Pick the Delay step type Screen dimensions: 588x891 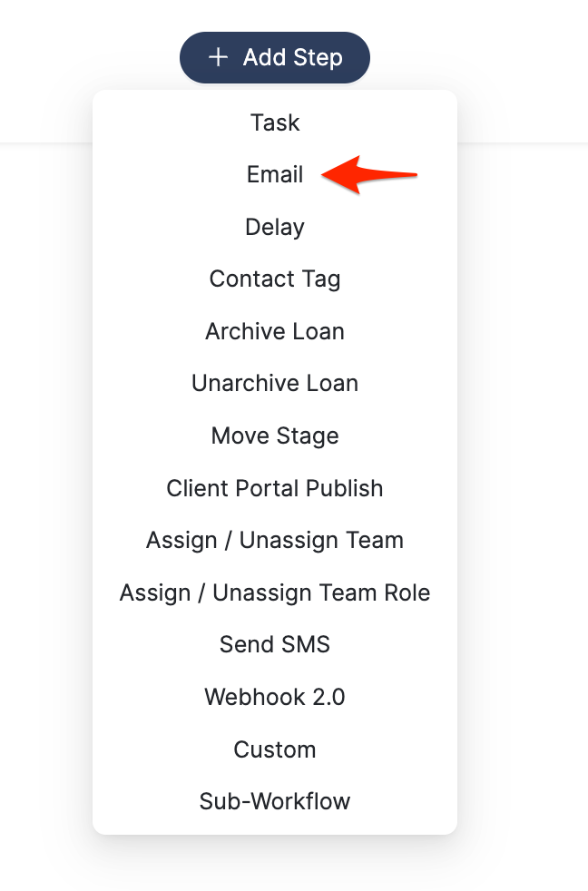(x=275, y=227)
